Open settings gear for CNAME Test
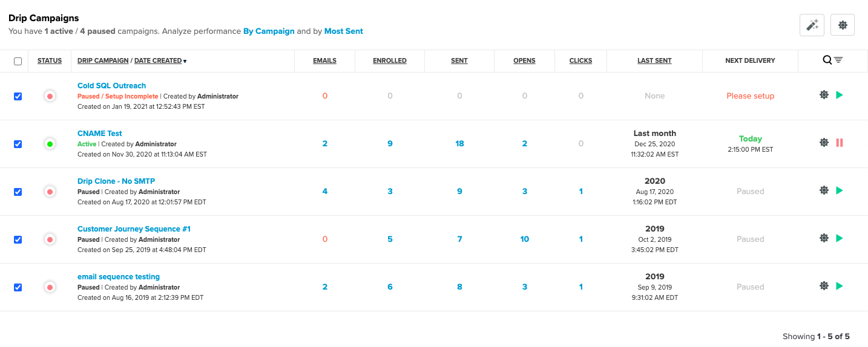The image size is (868, 347). tap(824, 143)
